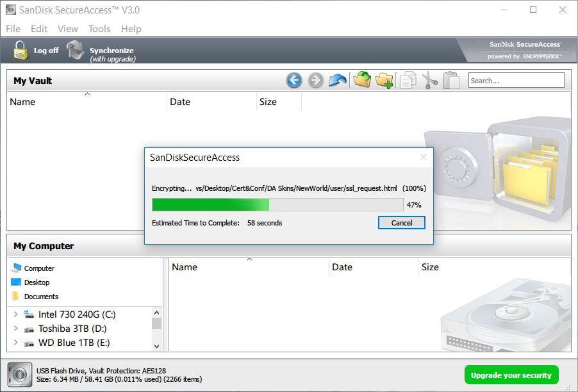Click the grey forward arrow icon
578x392 pixels.
pyautogui.click(x=315, y=80)
